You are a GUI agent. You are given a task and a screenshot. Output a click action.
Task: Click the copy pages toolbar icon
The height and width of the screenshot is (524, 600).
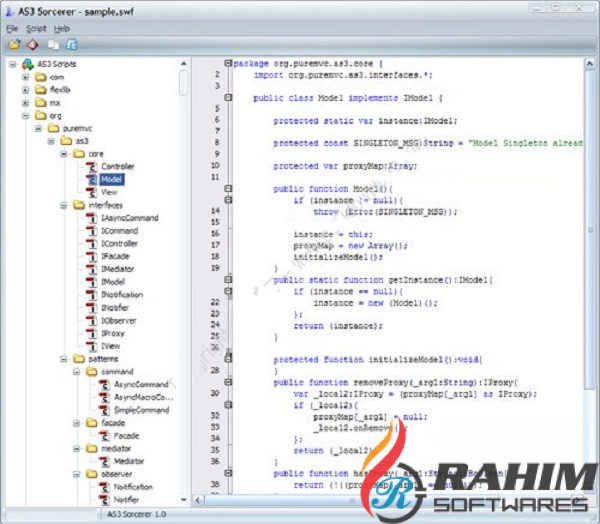tap(53, 45)
